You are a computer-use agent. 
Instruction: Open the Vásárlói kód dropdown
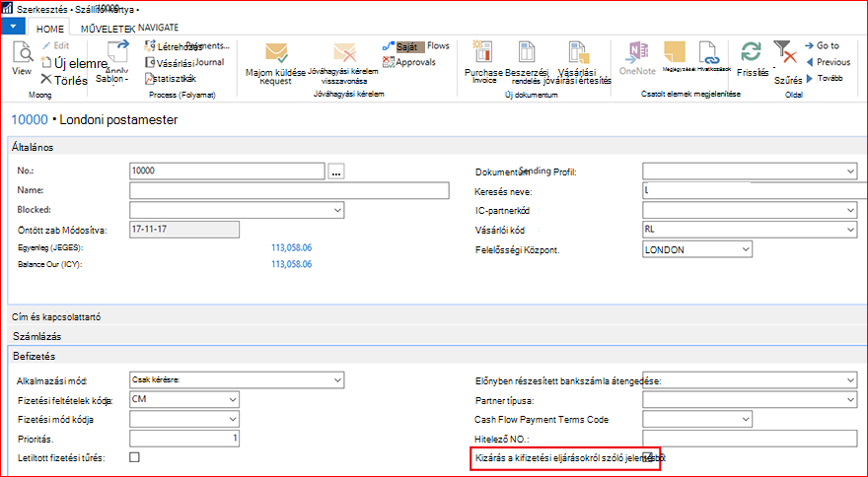[851, 229]
